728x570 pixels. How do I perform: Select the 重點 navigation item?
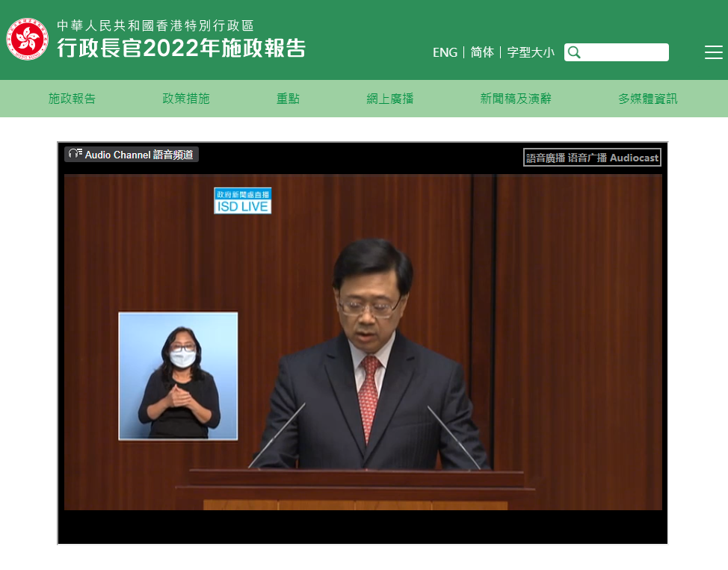(288, 99)
